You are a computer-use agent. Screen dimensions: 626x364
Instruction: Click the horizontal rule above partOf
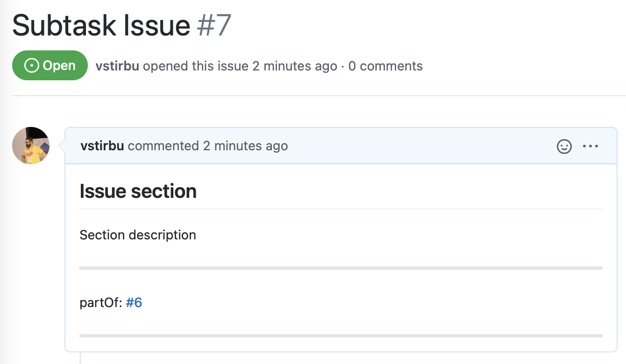(341, 268)
